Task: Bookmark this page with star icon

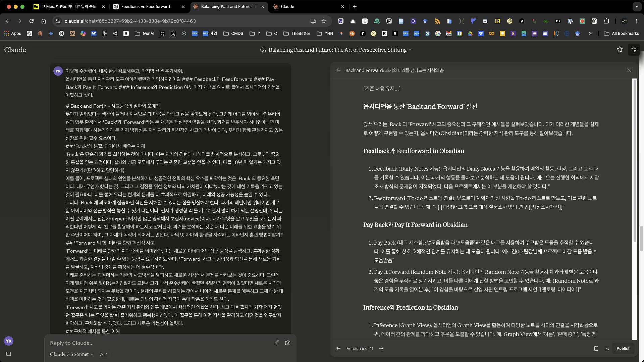Action: point(324,21)
